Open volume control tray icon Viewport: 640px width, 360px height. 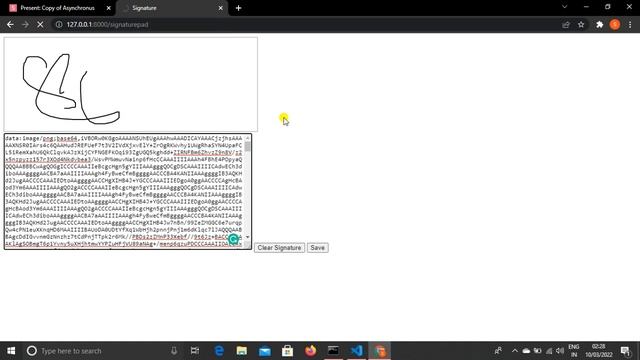(x=560, y=351)
